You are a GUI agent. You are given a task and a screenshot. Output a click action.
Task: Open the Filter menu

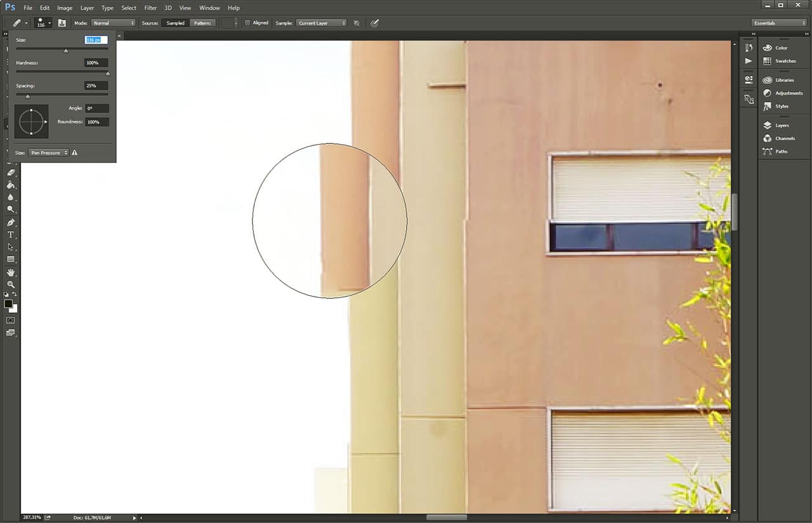tap(150, 8)
